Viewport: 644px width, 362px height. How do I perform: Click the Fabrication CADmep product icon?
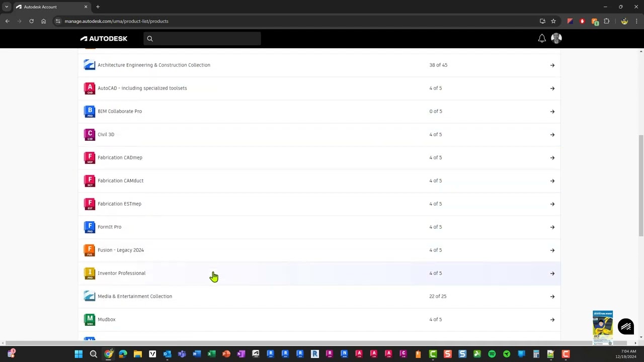point(90,157)
